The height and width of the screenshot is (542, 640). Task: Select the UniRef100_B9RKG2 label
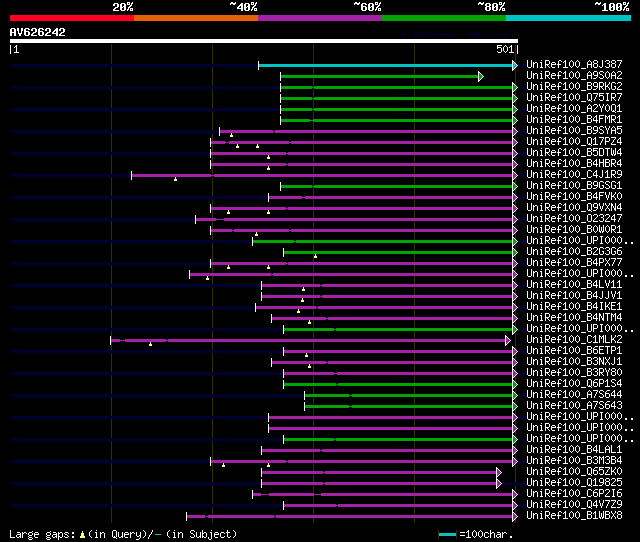coord(574,87)
